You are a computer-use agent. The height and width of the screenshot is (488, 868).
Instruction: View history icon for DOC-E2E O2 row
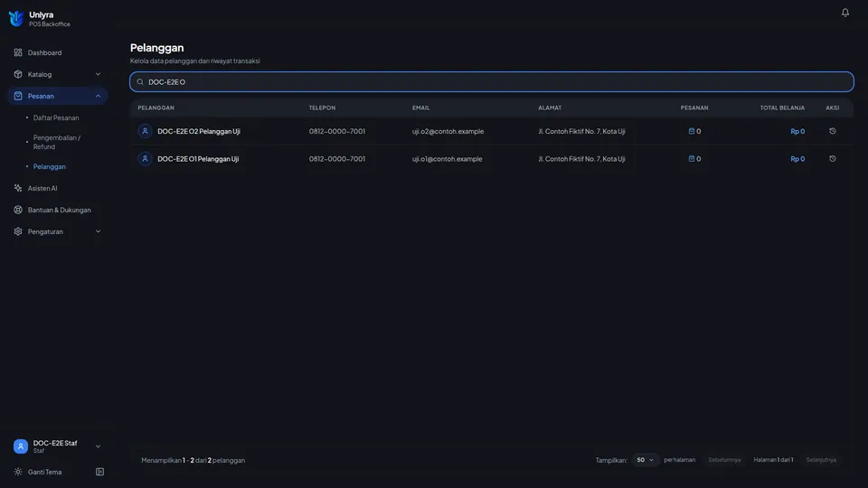(x=832, y=131)
